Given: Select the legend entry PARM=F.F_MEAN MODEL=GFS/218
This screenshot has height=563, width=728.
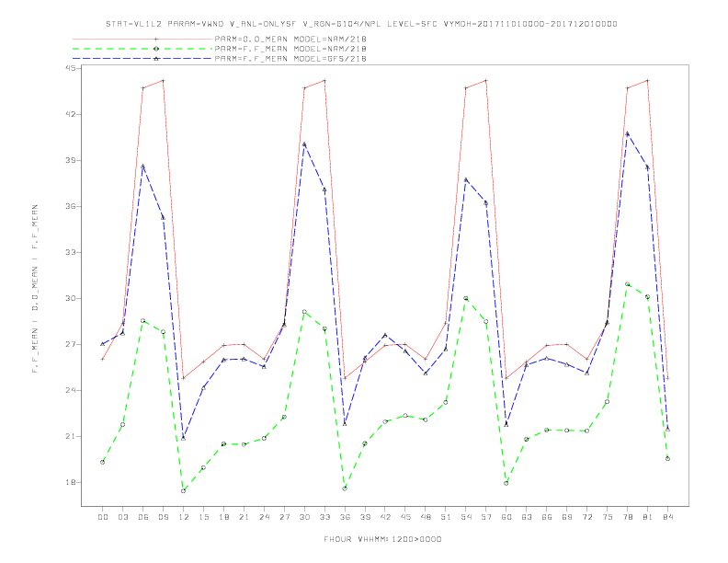Looking at the screenshot, I should tap(290, 59).
